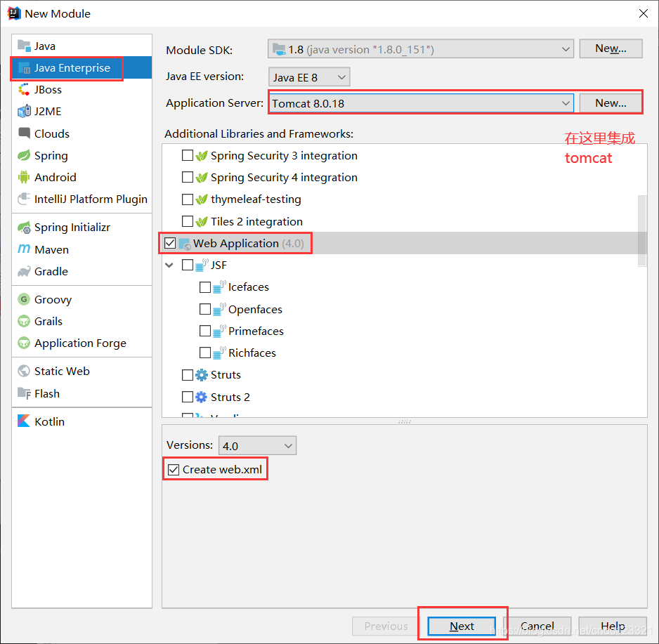Check the Icefaces checkbox
The width and height of the screenshot is (659, 644).
point(205,287)
